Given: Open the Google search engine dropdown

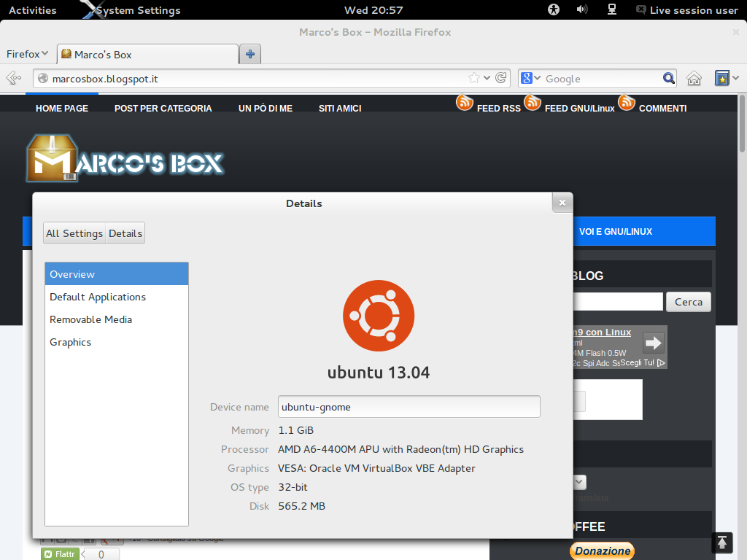Looking at the screenshot, I should [530, 78].
